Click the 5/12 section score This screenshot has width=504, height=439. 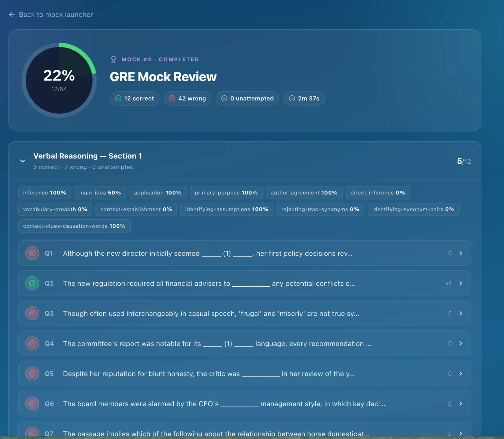(464, 161)
